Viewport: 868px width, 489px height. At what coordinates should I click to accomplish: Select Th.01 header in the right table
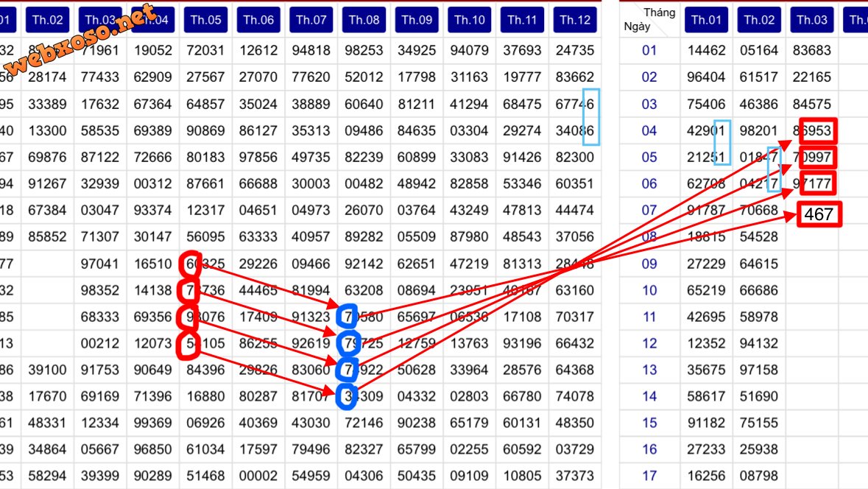pyautogui.click(x=706, y=20)
